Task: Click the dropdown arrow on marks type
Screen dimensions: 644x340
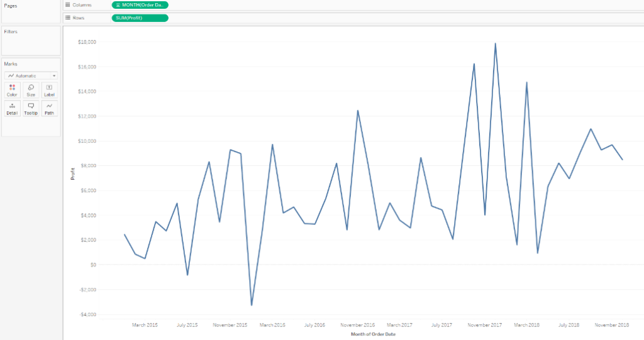Action: 54,75
